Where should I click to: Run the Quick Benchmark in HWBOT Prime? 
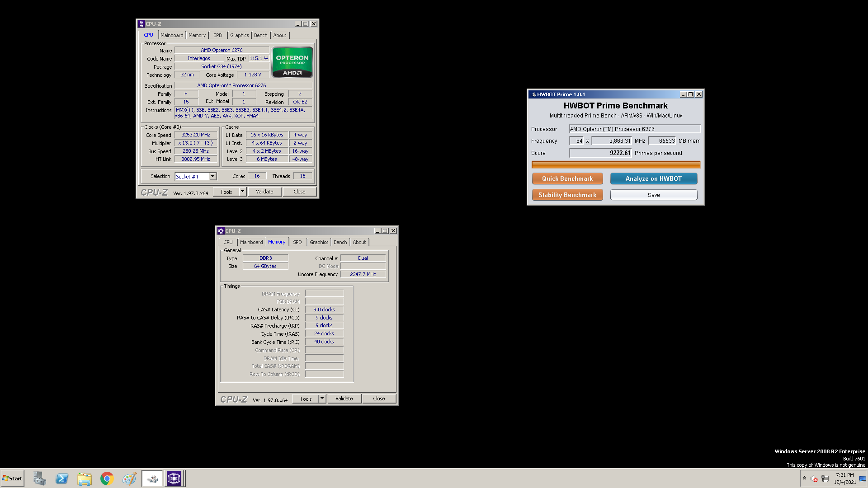point(567,178)
